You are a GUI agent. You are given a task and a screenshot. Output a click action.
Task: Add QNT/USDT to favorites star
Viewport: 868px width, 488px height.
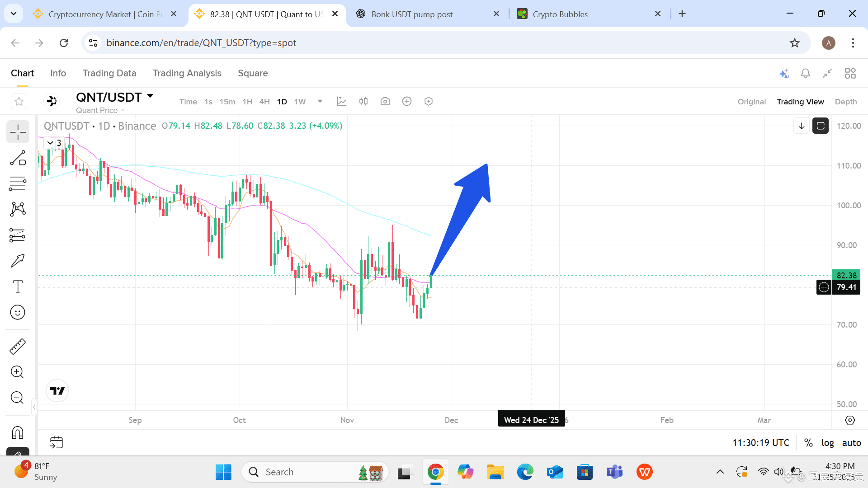pyautogui.click(x=19, y=102)
